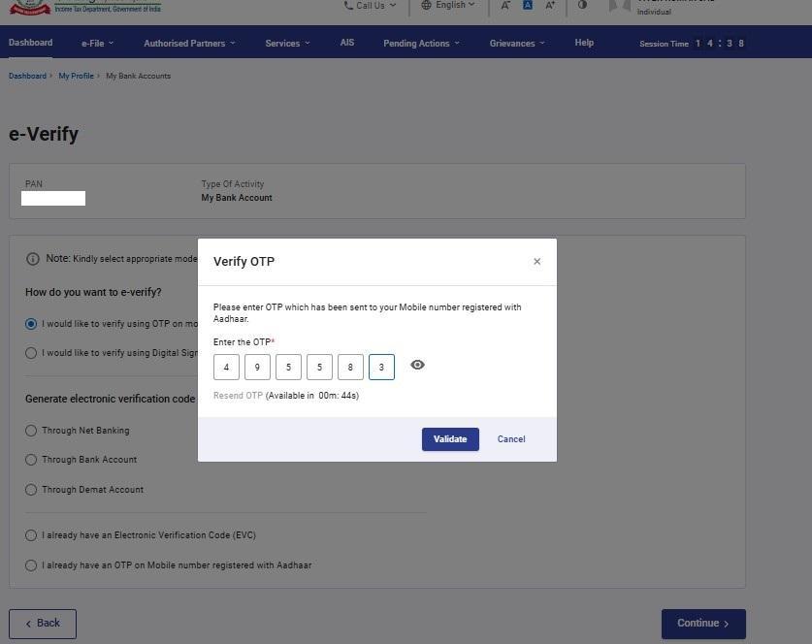Click the note info icon

pyautogui.click(x=33, y=259)
